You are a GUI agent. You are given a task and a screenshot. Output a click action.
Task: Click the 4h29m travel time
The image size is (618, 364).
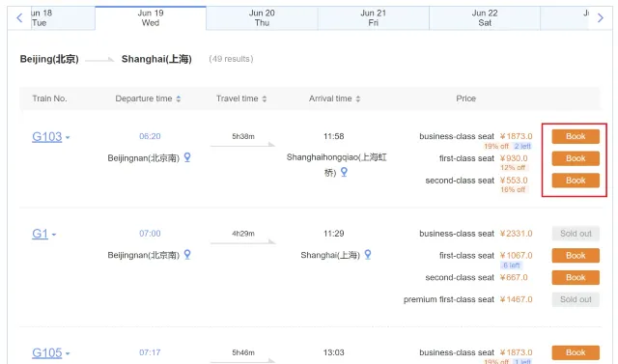coord(243,234)
